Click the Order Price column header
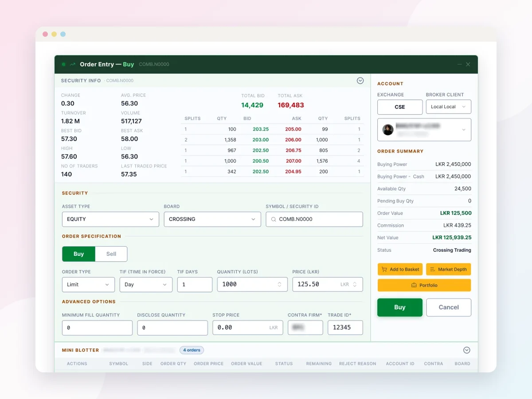The width and height of the screenshot is (532, 399). pos(208,364)
